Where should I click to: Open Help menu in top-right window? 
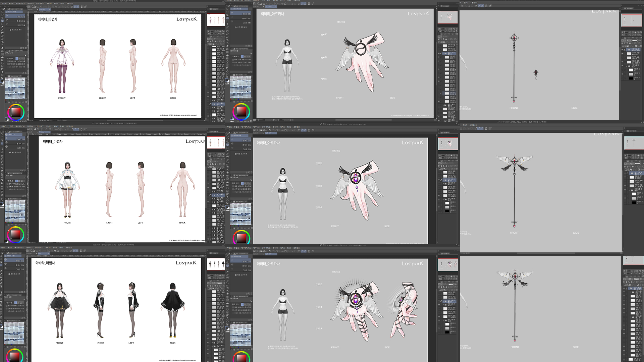pos(474,2)
